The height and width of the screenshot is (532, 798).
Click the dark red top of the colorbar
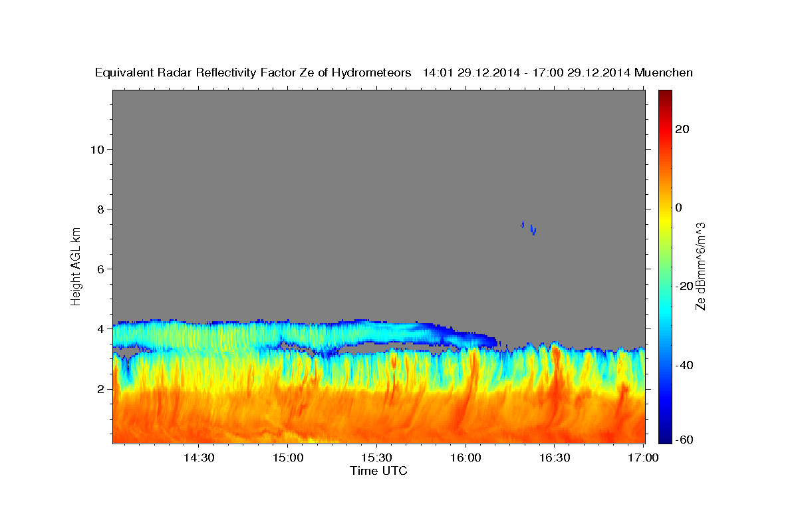point(665,94)
